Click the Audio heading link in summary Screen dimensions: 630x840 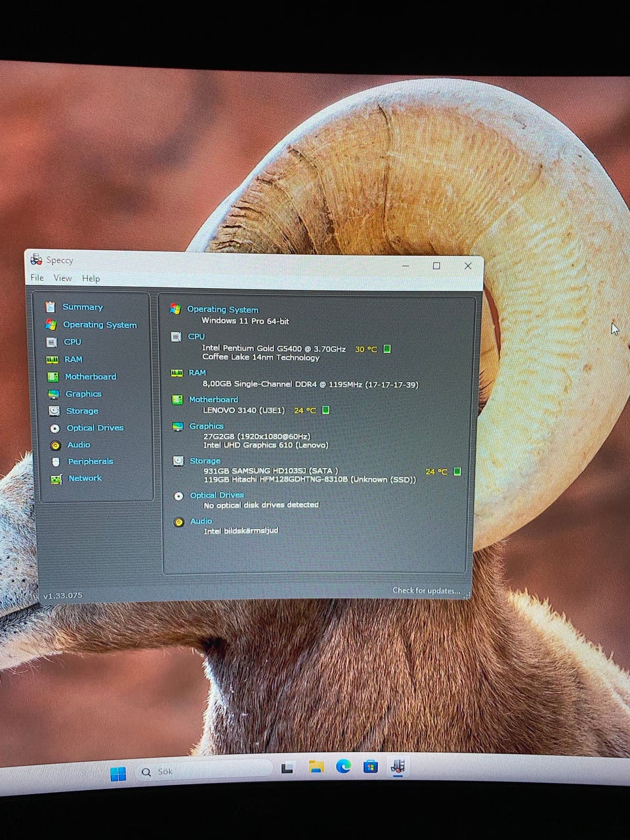pyautogui.click(x=201, y=522)
